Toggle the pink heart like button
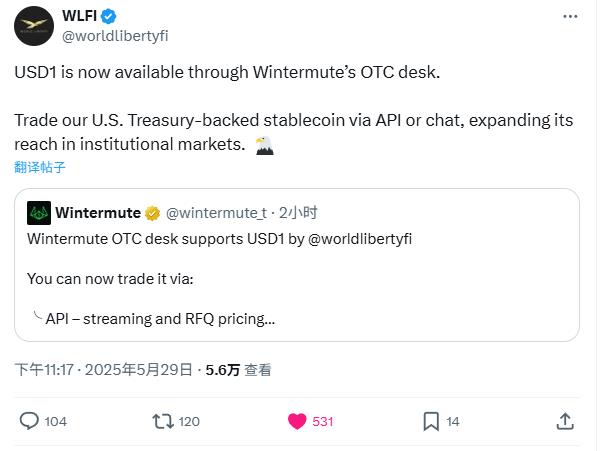The width and height of the screenshot is (601, 451). tap(297, 421)
